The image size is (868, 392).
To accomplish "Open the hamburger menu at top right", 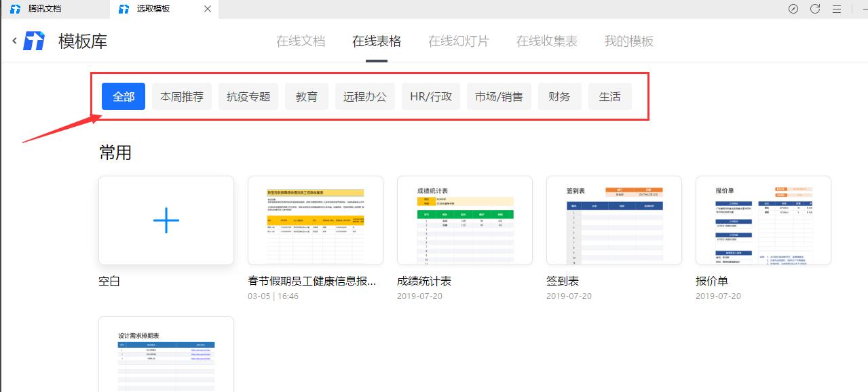I will [x=837, y=9].
